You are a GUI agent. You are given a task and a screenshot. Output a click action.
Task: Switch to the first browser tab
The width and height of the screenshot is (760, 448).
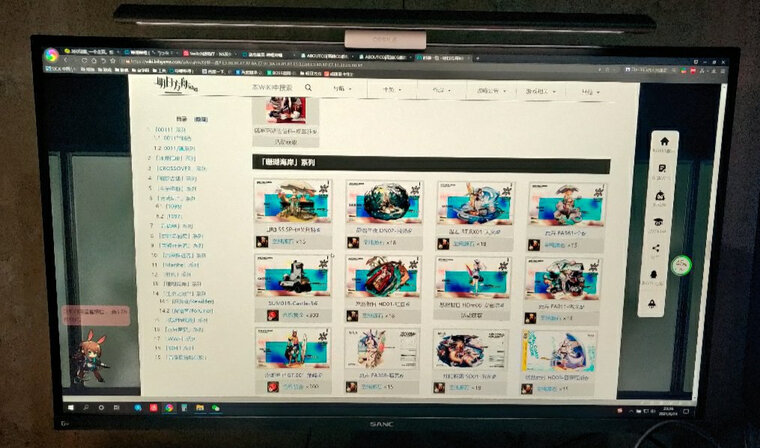click(90, 51)
